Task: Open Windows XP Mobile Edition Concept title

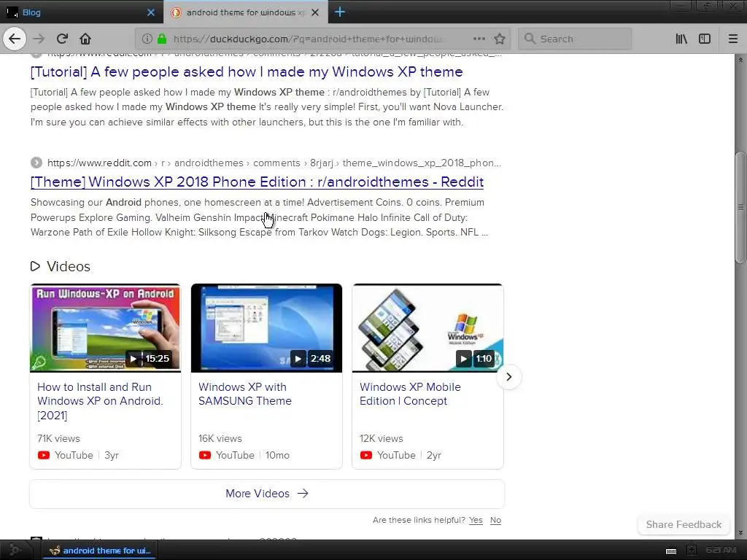Action: pyautogui.click(x=410, y=394)
